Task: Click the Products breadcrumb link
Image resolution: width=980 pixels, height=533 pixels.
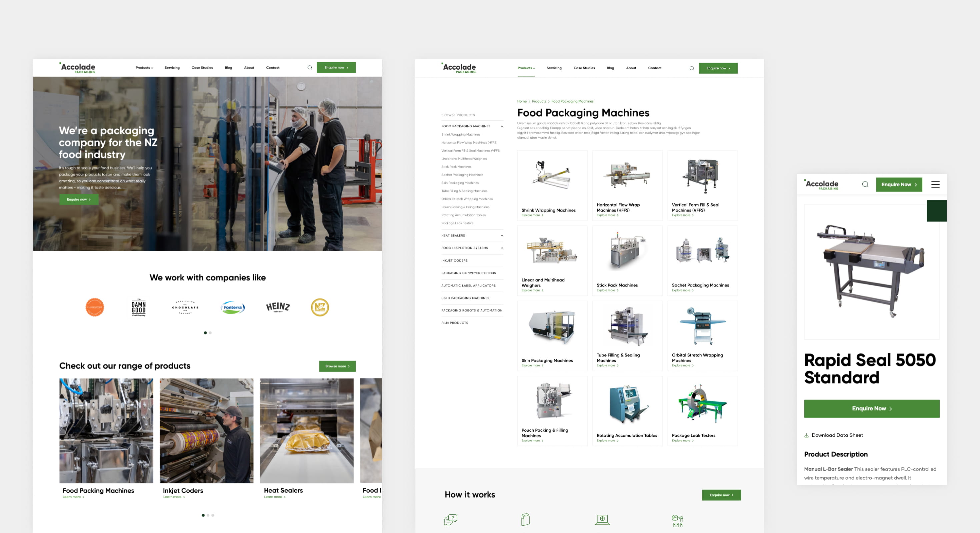Action: coord(539,101)
